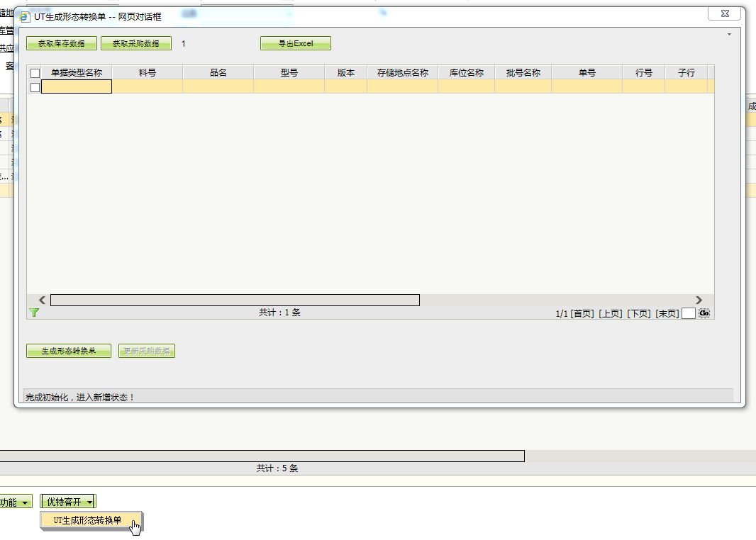
Task: Toggle the select-all checkbox in table header
Action: [x=35, y=73]
